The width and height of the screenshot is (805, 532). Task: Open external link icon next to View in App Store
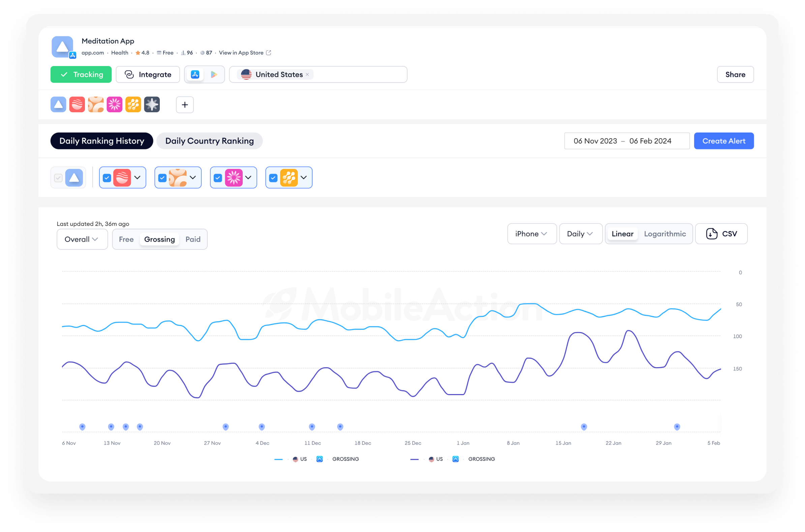pos(268,53)
